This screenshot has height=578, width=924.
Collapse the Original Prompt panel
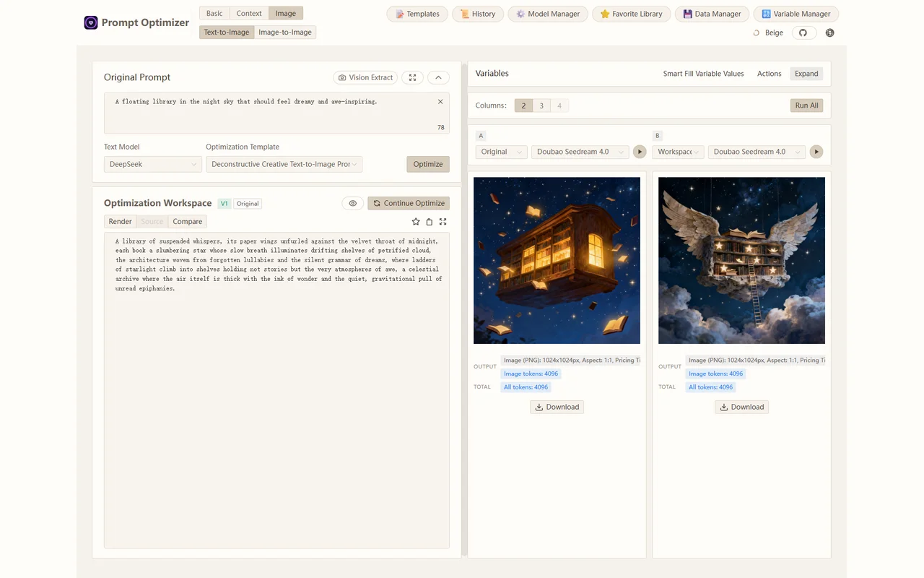pyautogui.click(x=438, y=77)
